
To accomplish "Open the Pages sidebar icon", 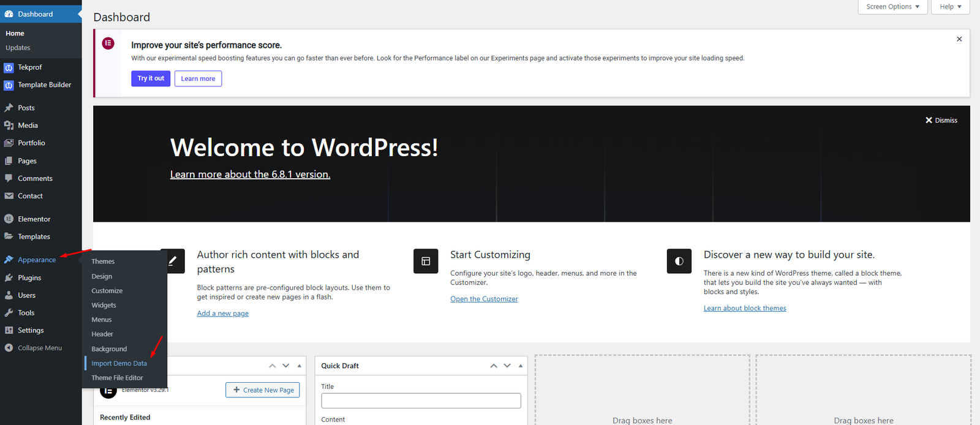I will click(9, 161).
